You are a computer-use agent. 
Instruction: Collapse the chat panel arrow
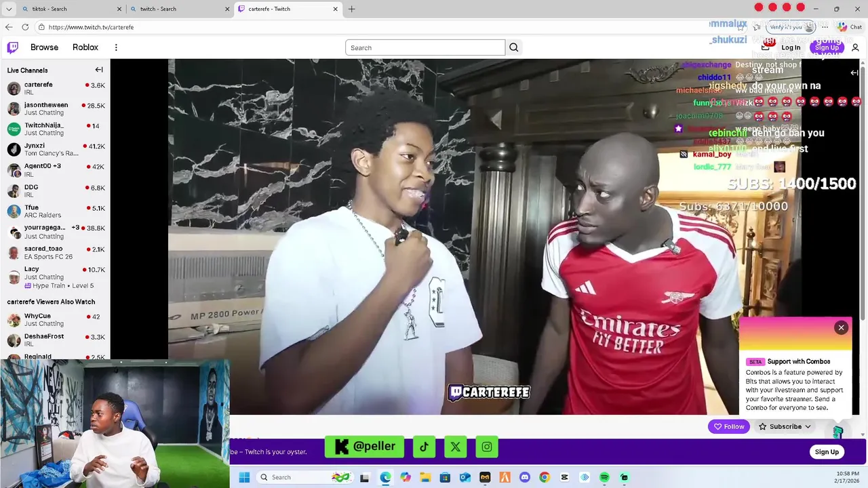coord(854,73)
